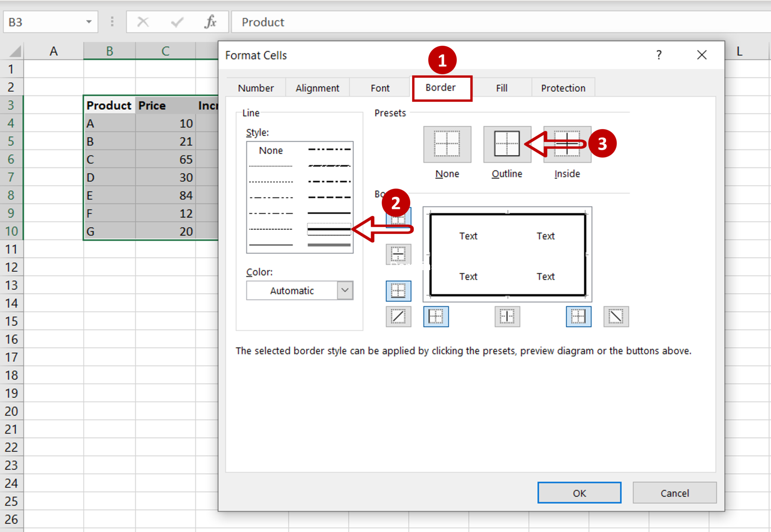Image resolution: width=771 pixels, height=532 pixels.
Task: Toggle the inside vertical border button
Action: 507,316
